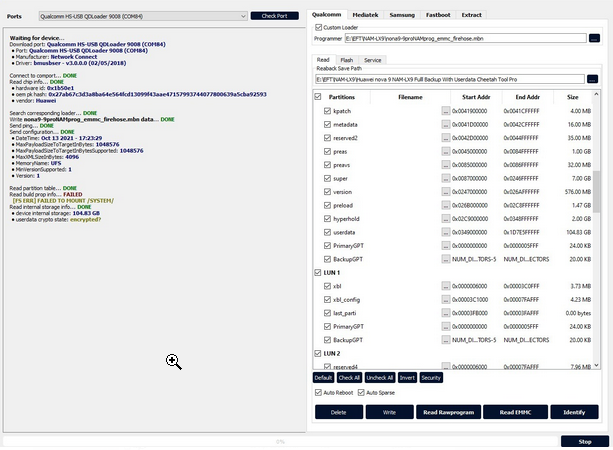Open file picker for kpatch partition
The image size is (613, 450).
[445, 111]
